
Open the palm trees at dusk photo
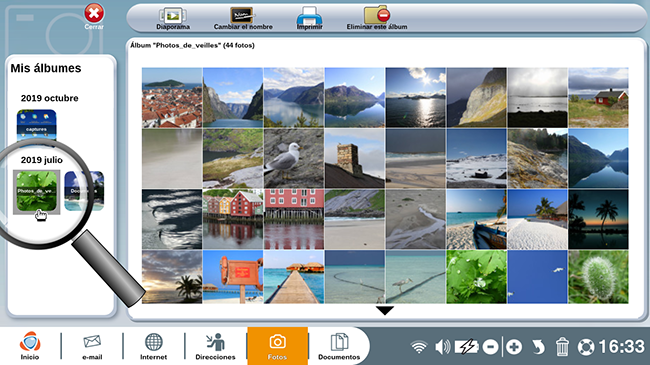click(598, 219)
